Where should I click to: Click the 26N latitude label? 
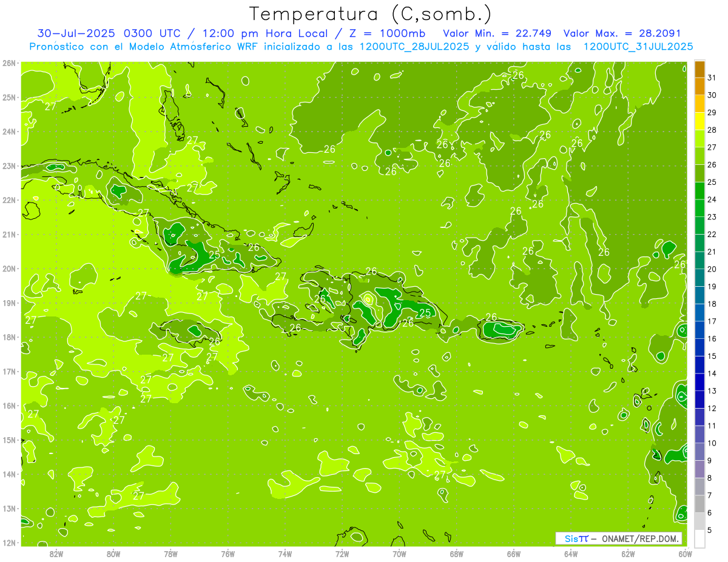tap(8, 63)
